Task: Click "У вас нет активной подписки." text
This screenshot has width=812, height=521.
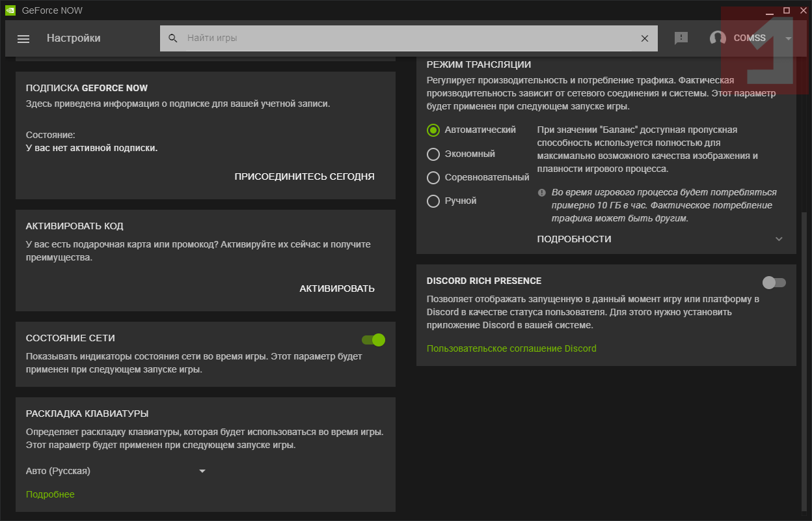Action: click(x=92, y=148)
